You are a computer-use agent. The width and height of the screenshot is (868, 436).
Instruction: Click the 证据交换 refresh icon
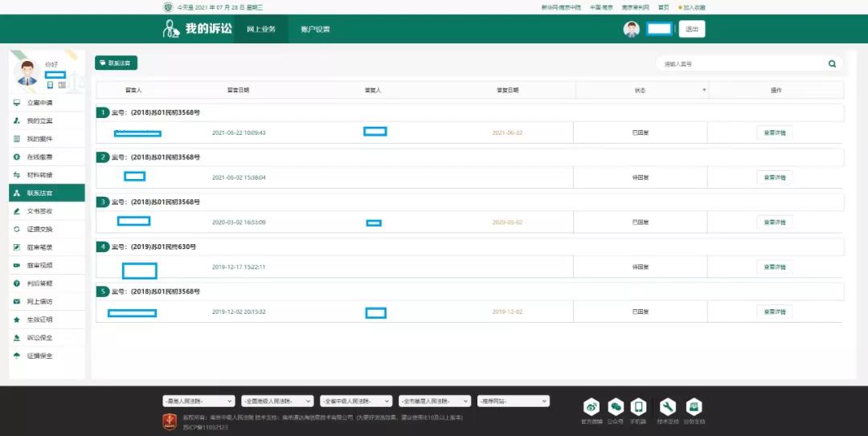tap(17, 229)
